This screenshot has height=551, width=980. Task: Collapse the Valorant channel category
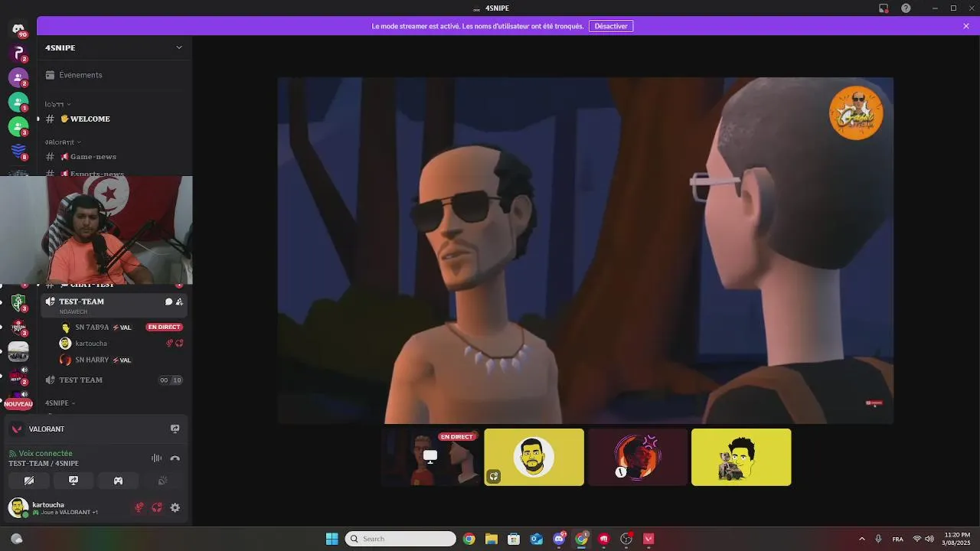(63, 142)
